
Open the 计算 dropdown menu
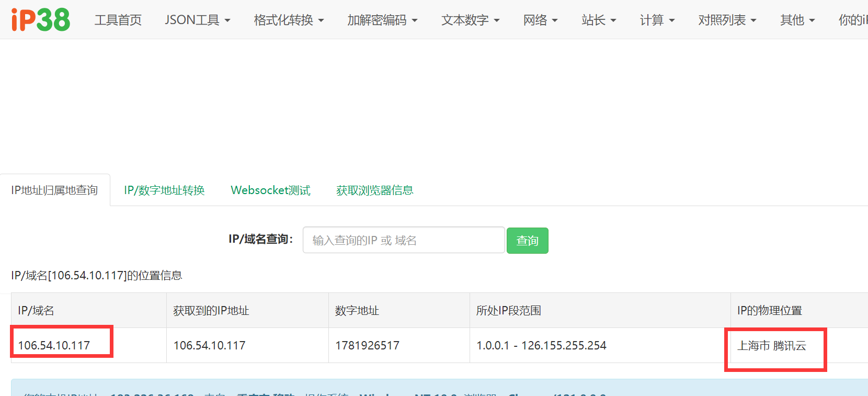click(x=657, y=20)
